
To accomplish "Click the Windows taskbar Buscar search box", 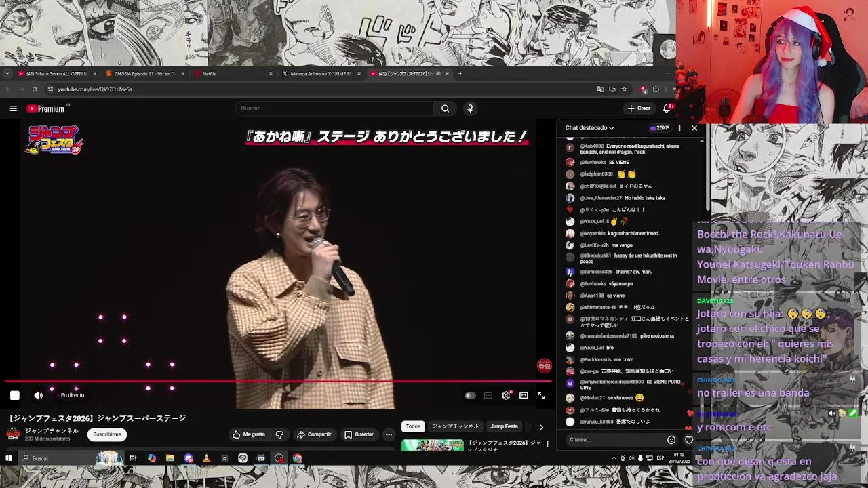I will click(71, 458).
